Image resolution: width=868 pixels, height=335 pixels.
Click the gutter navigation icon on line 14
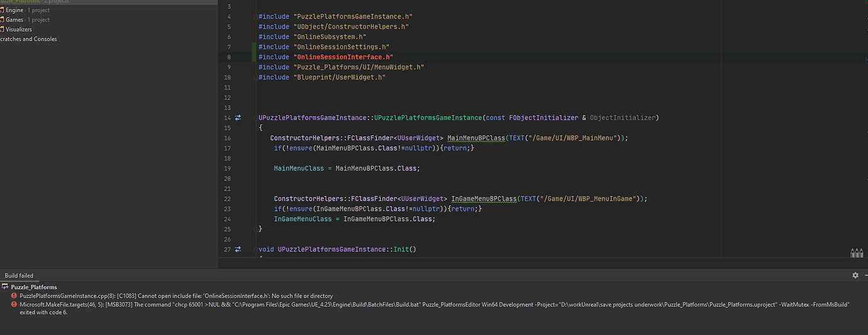[238, 118]
